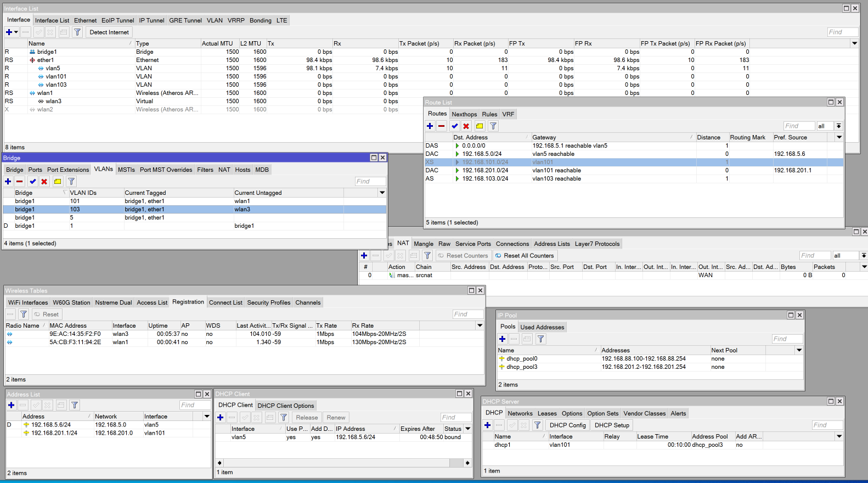Click the right scroll arrow in DHCP Client
This screenshot has height=483, width=868.
coord(467,463)
